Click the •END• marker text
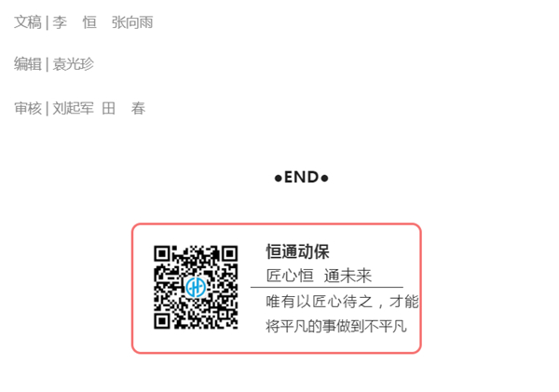This screenshot has height=392, width=559. 301,178
